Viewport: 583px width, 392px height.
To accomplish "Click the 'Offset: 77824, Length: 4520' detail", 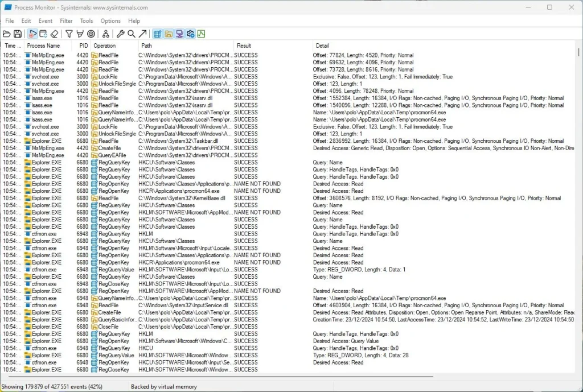I will click(x=363, y=55).
